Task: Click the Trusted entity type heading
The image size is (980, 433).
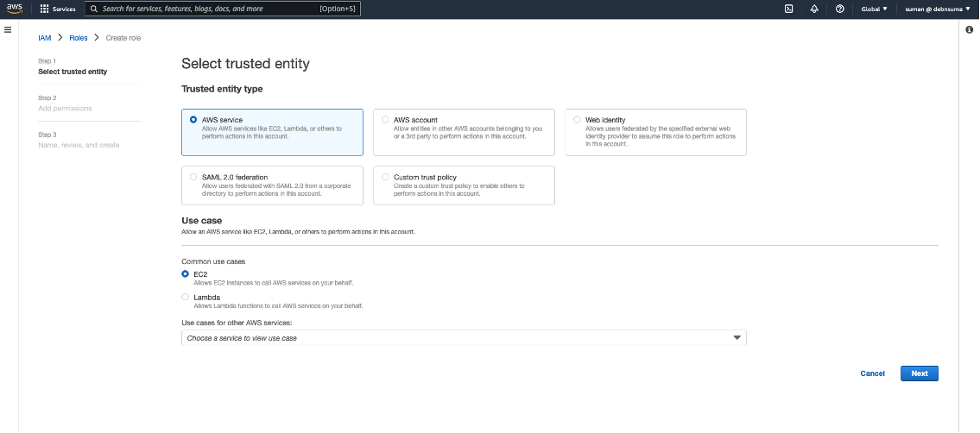Action: pyautogui.click(x=222, y=89)
